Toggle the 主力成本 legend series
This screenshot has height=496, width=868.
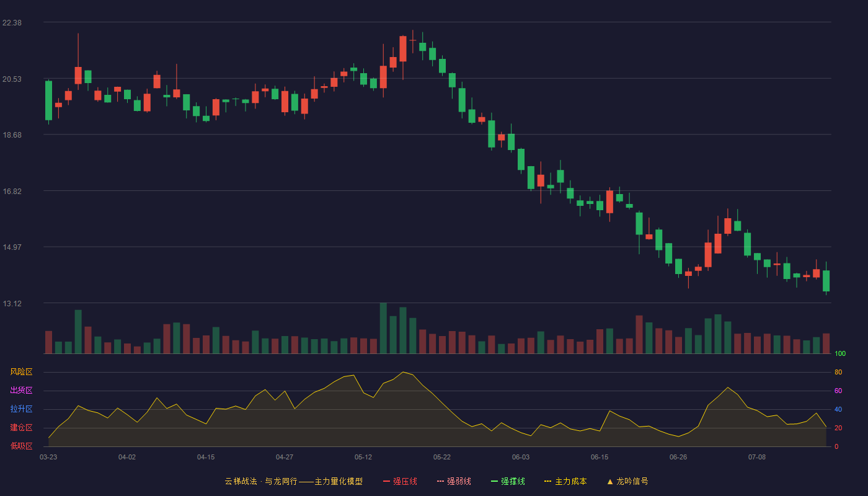pos(565,481)
